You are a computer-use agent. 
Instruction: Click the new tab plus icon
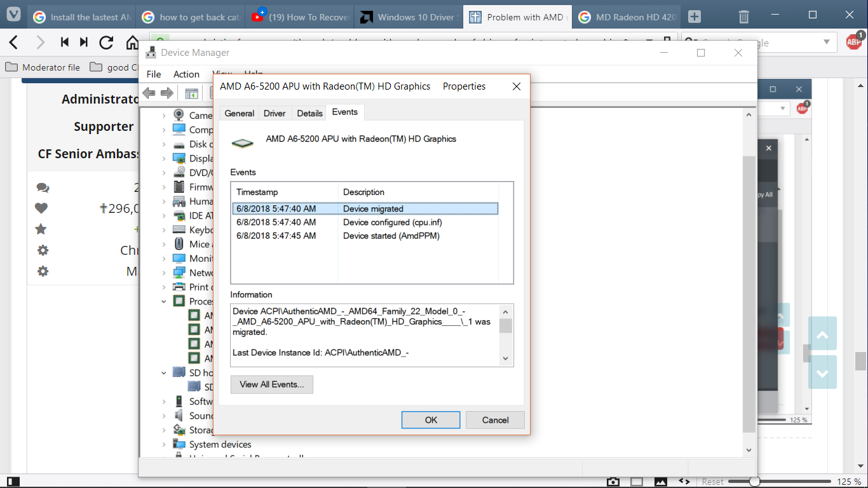(695, 17)
